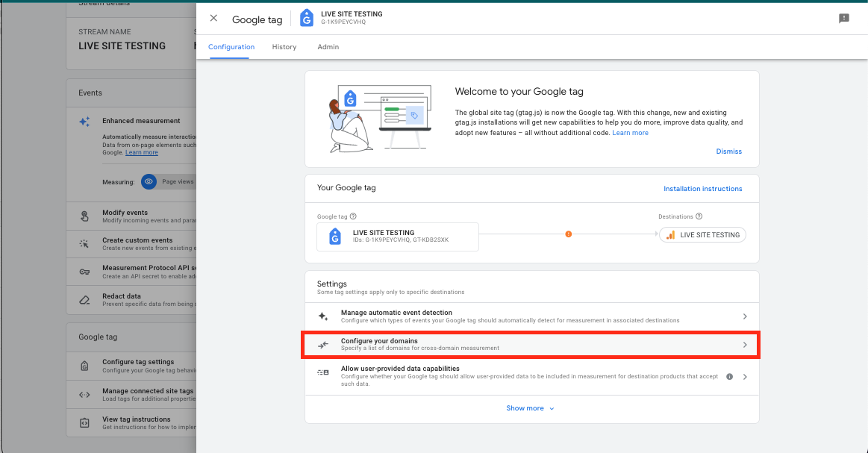Screen dimensions: 868x453
Task: Open Allow user-provided data capabilities setting
Action: point(532,376)
